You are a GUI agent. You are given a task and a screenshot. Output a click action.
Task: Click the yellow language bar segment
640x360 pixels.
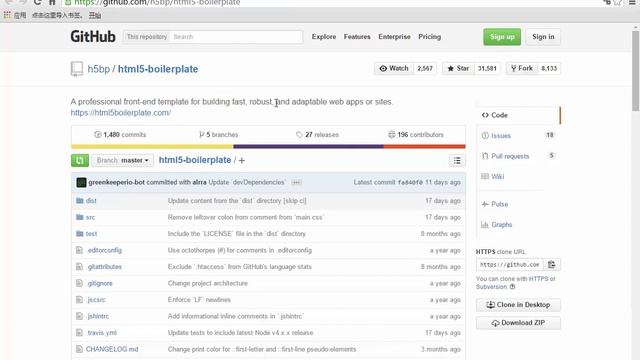[152, 146]
